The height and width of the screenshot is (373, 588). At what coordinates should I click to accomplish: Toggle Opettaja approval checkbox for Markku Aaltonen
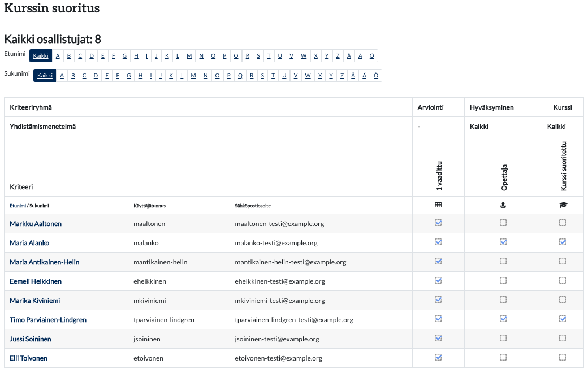click(503, 223)
